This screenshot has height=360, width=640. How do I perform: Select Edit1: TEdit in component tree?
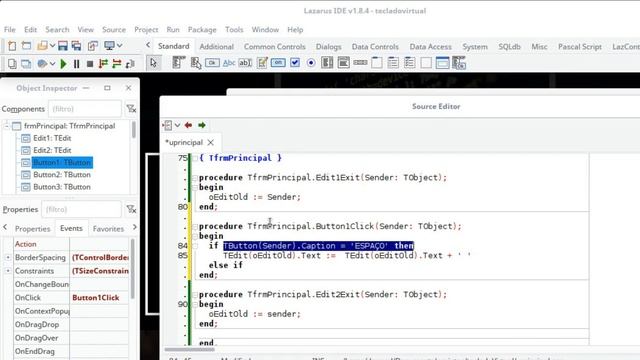52,138
